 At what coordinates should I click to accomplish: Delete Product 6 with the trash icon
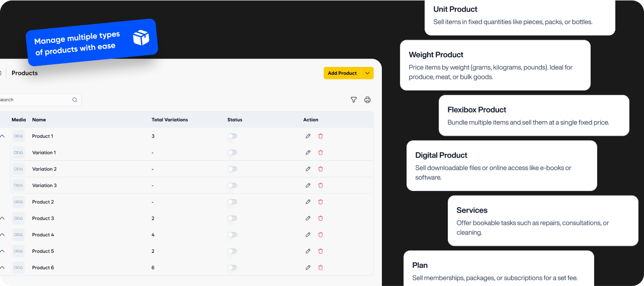coord(320,268)
